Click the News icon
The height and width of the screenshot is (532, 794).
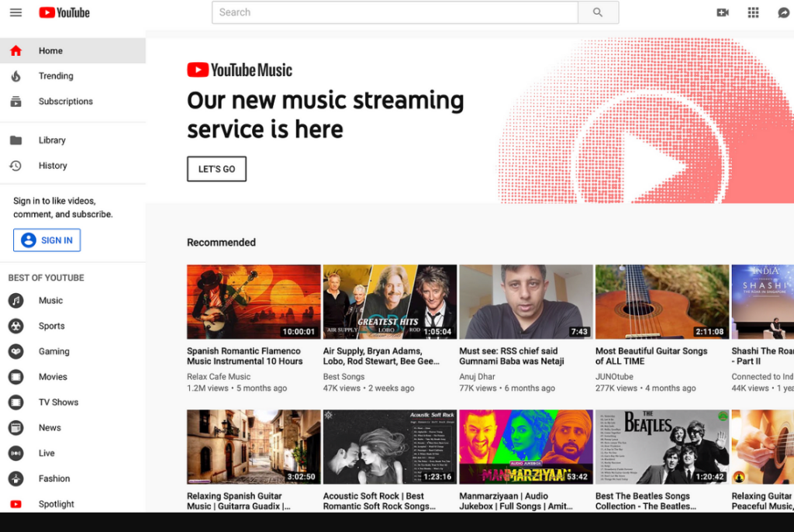point(16,427)
